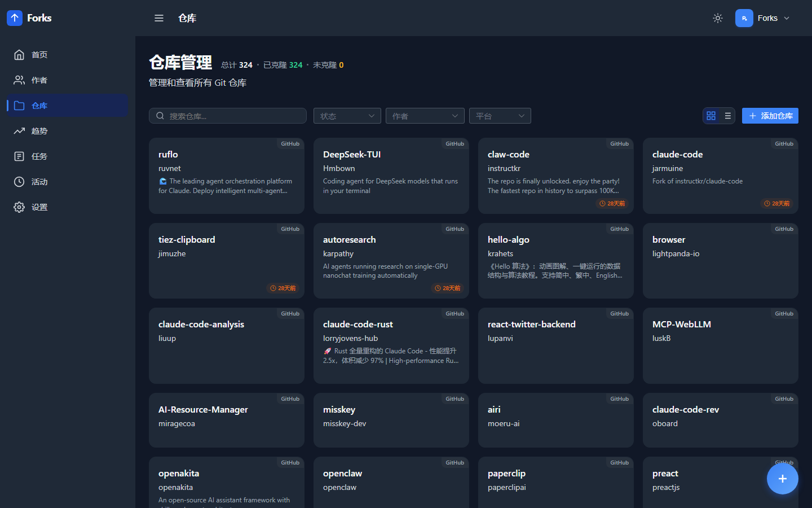Open 作者 in the sidebar

68,80
